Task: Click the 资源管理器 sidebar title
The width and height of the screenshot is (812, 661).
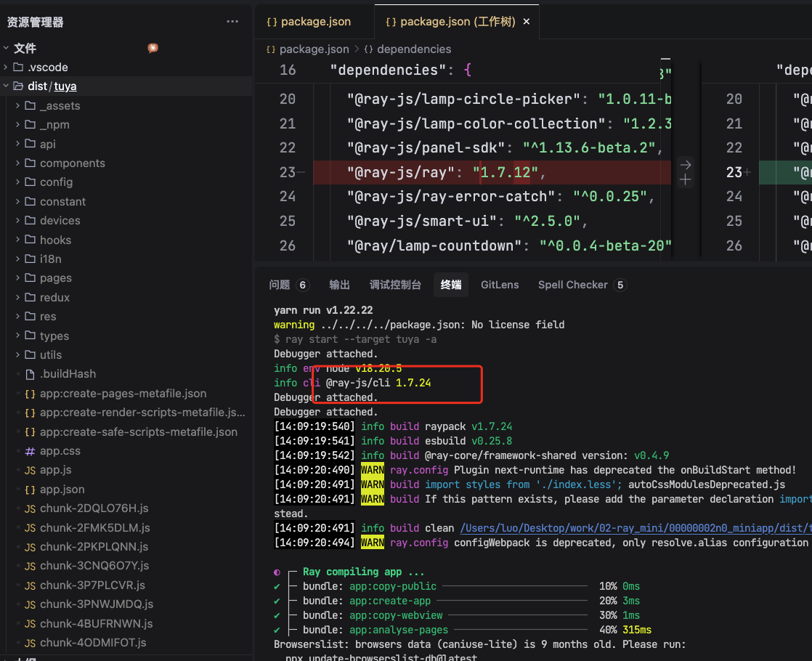Action: point(35,23)
